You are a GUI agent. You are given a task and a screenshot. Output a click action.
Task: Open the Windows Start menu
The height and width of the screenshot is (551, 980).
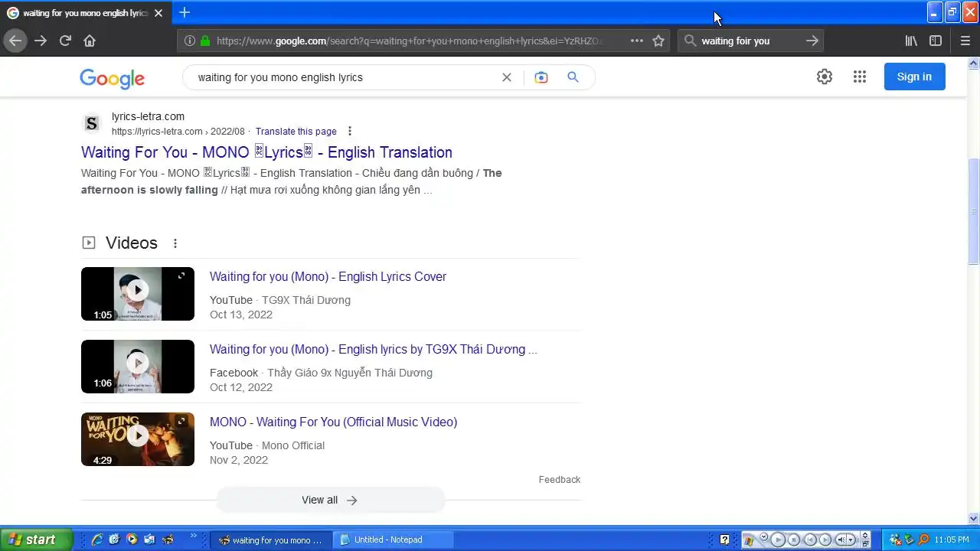point(36,540)
